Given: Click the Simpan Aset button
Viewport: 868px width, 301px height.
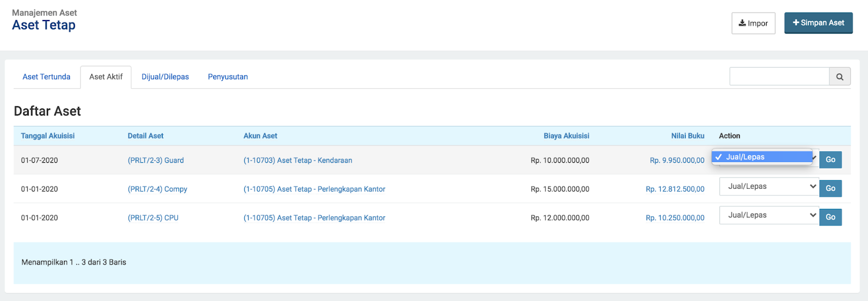Looking at the screenshot, I should [x=818, y=23].
